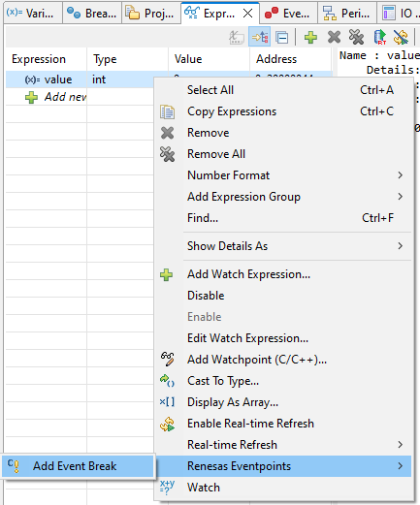
Task: Click the Remove selected expressions toolbar icon
Action: (334, 38)
